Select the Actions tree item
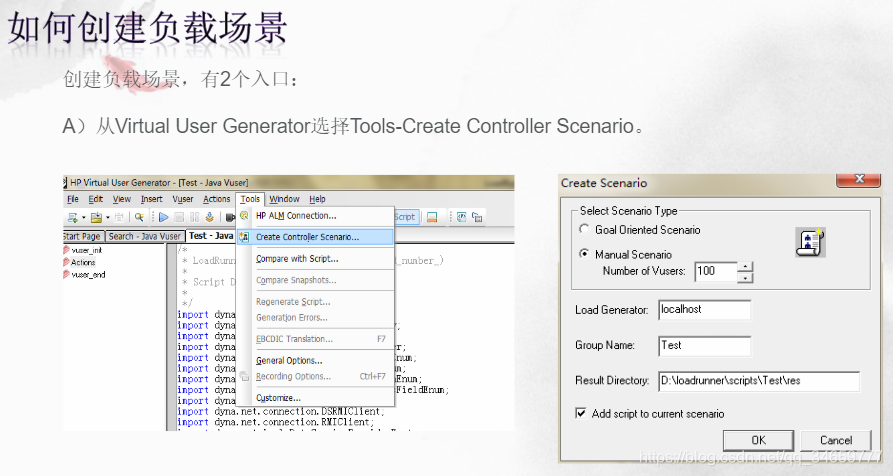893x476 pixels. 83,262
